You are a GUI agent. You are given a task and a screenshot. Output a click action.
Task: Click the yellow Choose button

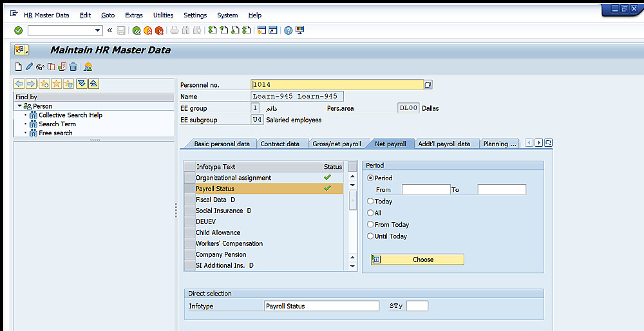click(x=417, y=260)
